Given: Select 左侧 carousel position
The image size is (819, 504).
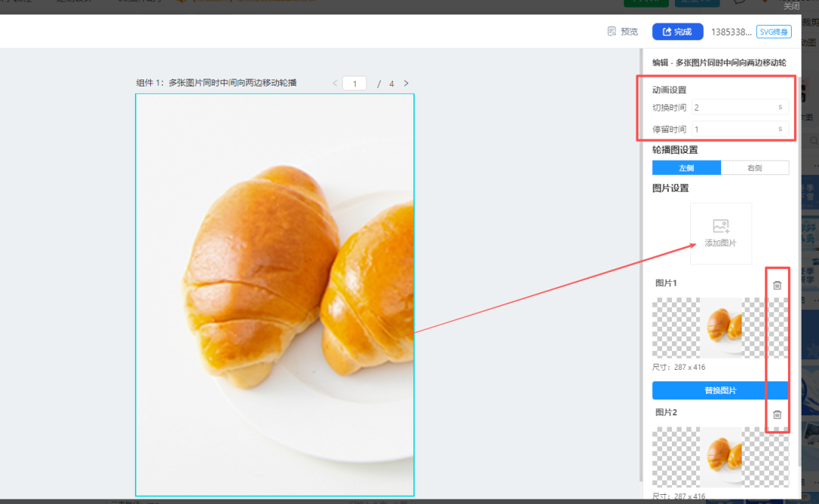Looking at the screenshot, I should click(x=686, y=167).
